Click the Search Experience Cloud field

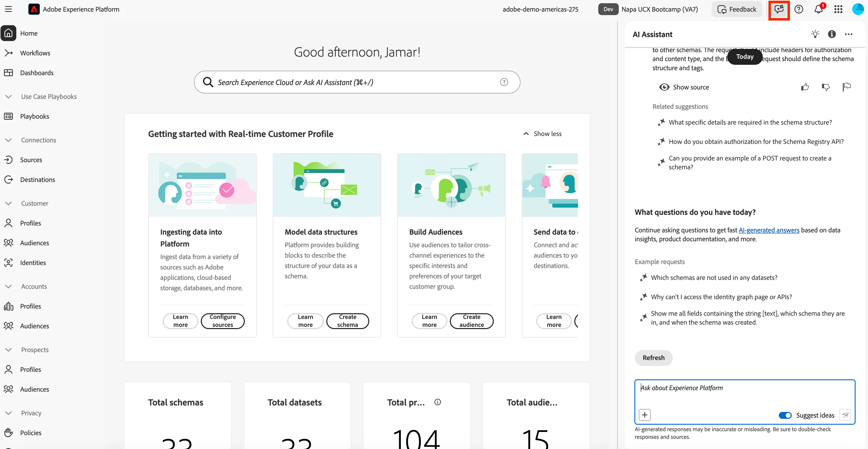click(x=357, y=82)
